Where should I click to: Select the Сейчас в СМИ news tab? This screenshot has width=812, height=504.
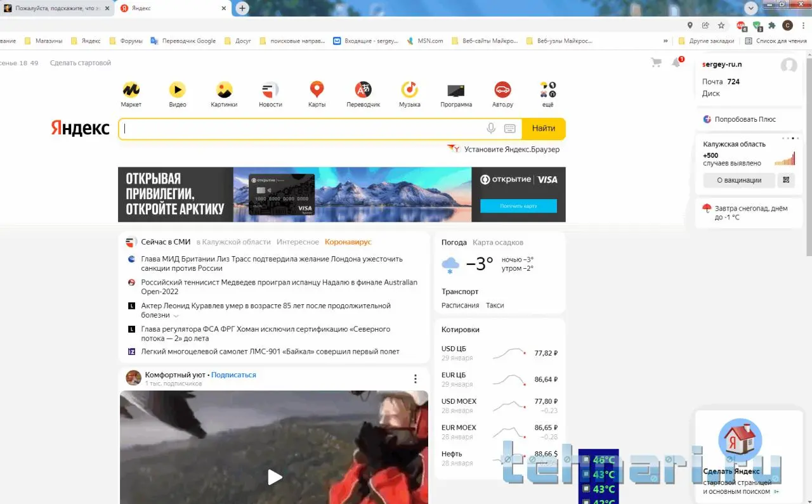[x=166, y=242]
